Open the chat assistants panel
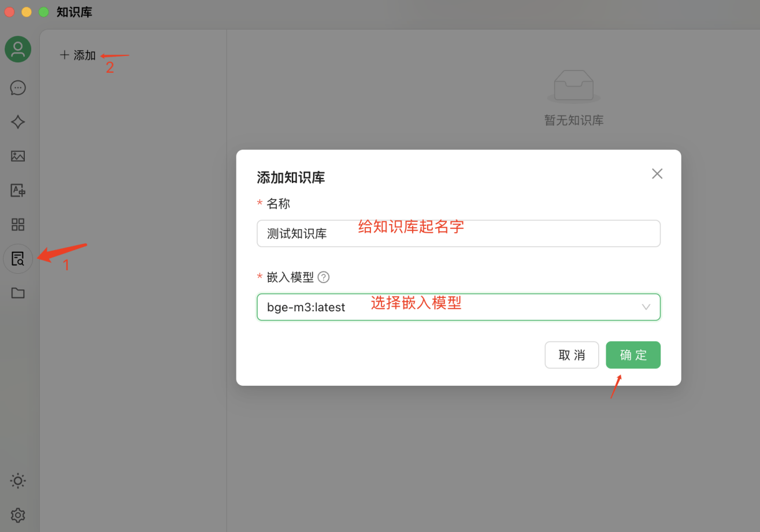 point(17,88)
